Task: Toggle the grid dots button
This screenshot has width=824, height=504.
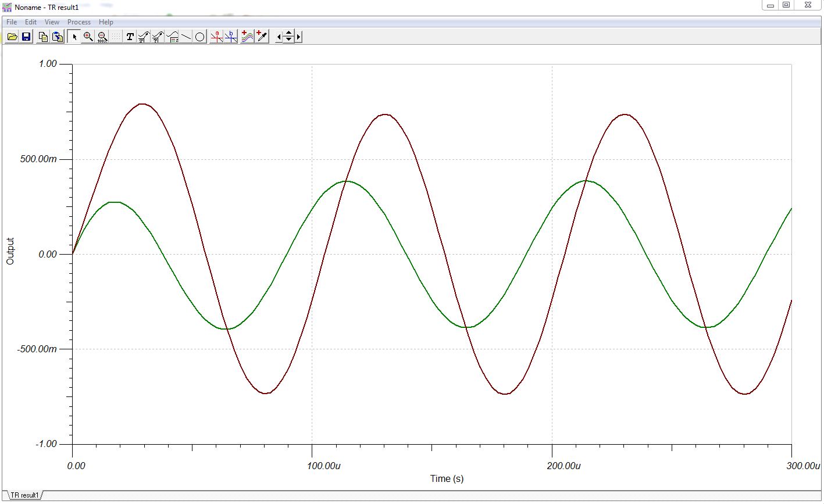Action: tap(116, 37)
